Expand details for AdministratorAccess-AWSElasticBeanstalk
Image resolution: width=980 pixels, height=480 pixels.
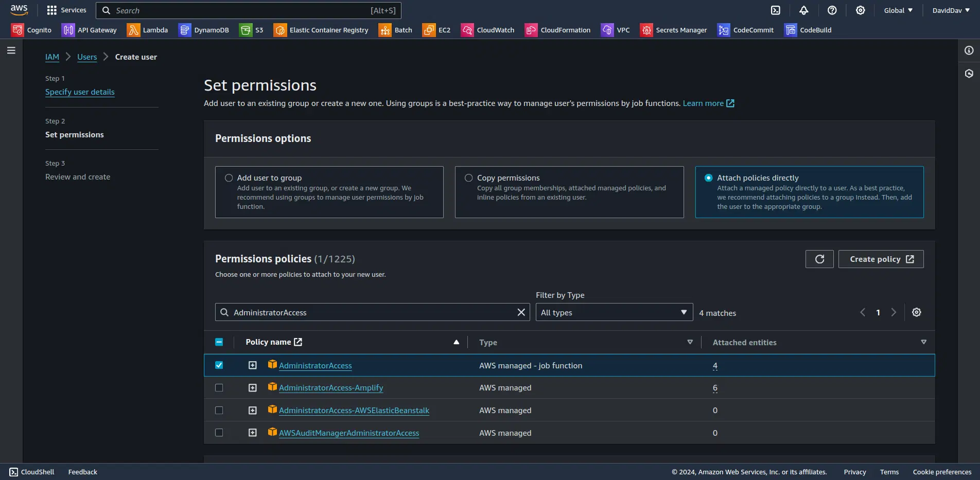tap(252, 410)
